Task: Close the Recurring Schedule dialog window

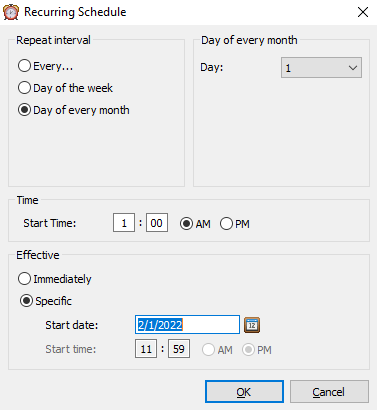Action: pyautogui.click(x=363, y=12)
